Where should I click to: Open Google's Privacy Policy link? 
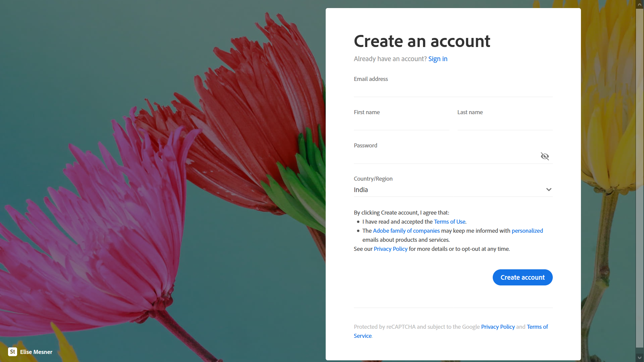[x=498, y=327]
